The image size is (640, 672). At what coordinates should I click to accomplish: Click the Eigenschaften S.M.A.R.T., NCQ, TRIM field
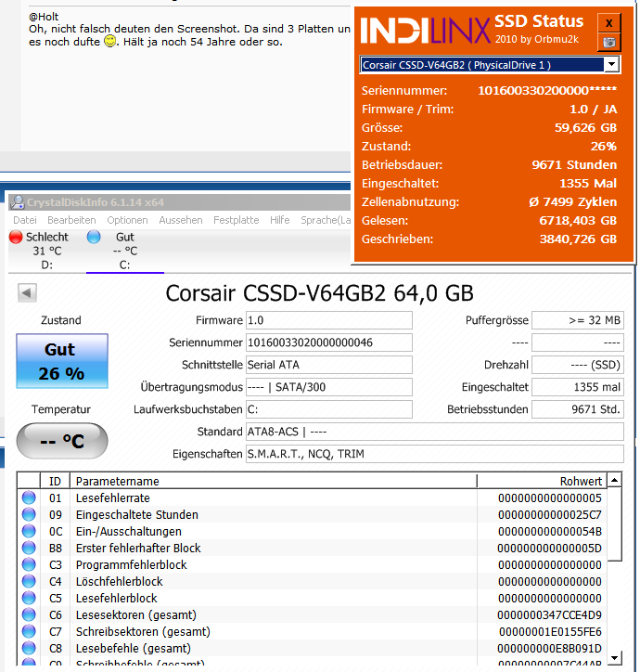tap(435, 454)
